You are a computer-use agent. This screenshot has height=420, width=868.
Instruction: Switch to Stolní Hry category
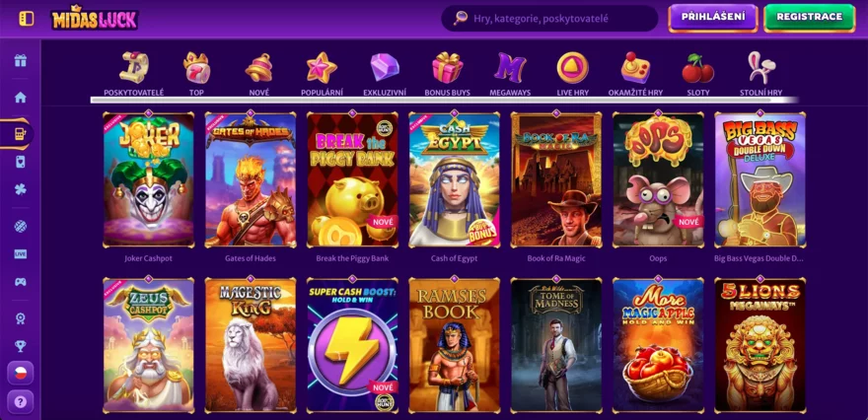pyautogui.click(x=761, y=74)
